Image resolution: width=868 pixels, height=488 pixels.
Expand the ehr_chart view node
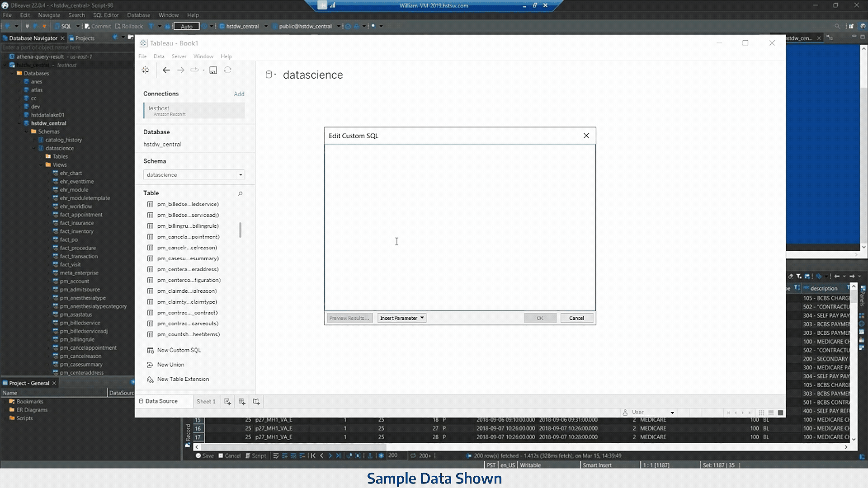tap(49, 173)
